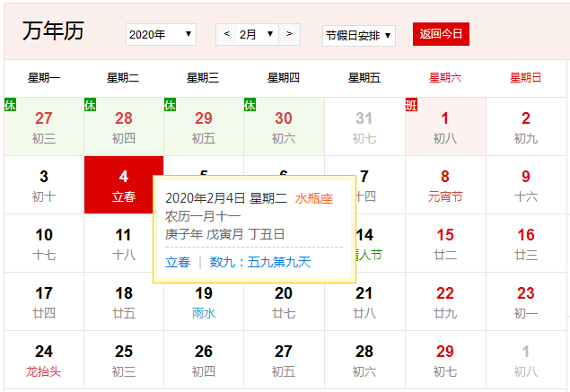This screenshot has width=570, height=392.
Task: Select February 1 初八 workday cell
Action: (445, 126)
